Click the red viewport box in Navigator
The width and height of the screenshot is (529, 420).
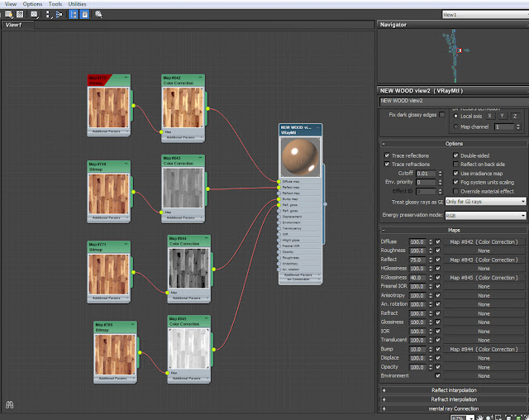[460, 50]
